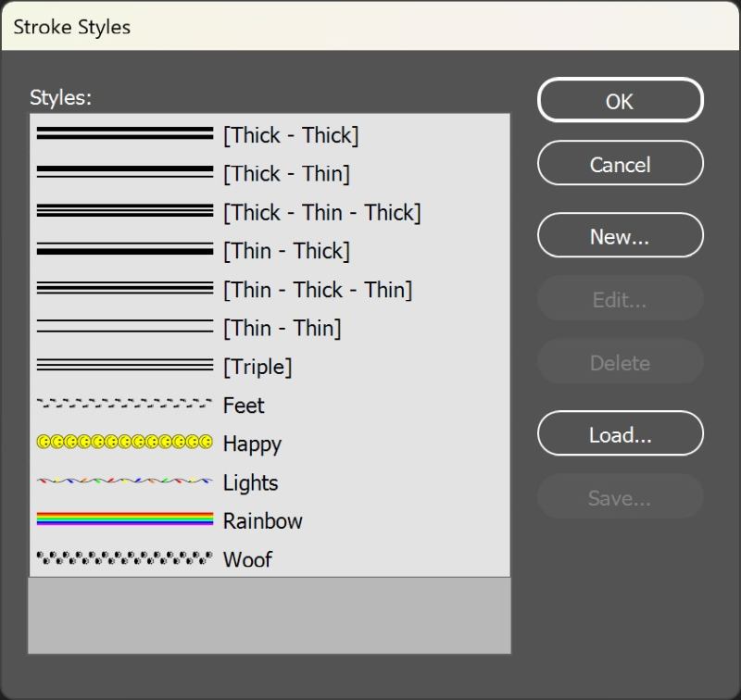Select the Thick - Thick stroke preview

(x=125, y=134)
